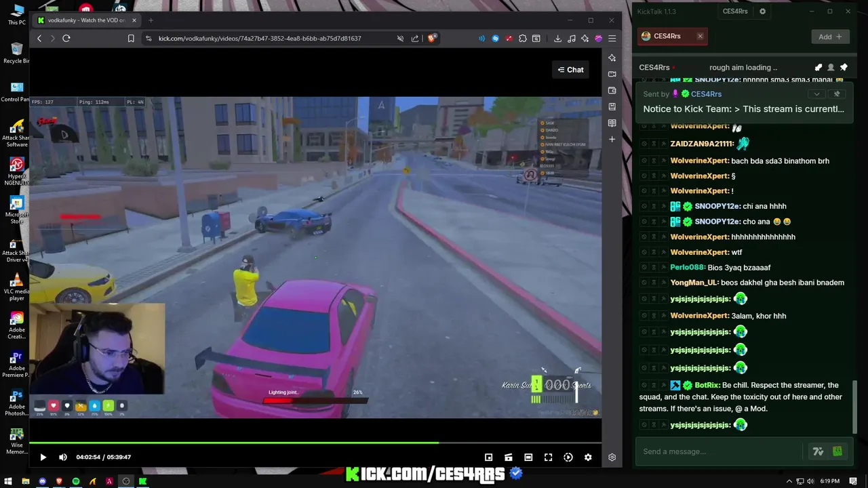Open video player settings gear
The width and height of the screenshot is (868, 488).
tap(588, 457)
